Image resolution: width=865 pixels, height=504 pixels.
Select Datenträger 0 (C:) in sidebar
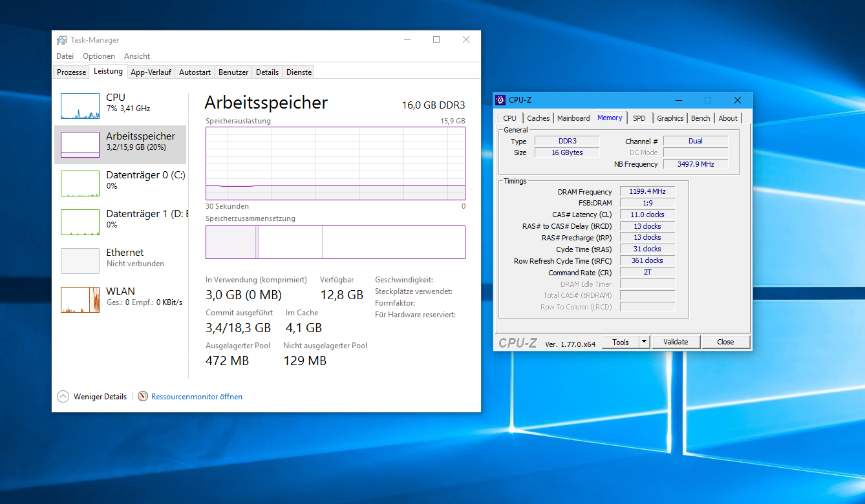[x=120, y=184]
